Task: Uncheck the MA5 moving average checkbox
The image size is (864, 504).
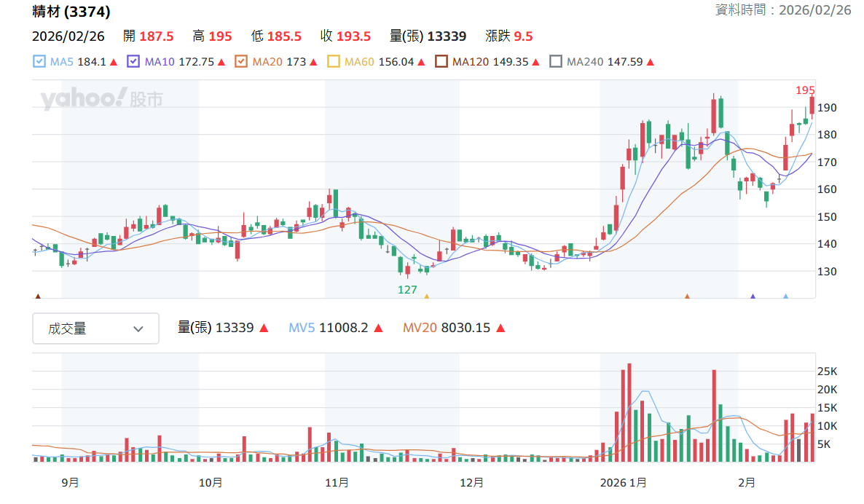Action: pos(39,62)
